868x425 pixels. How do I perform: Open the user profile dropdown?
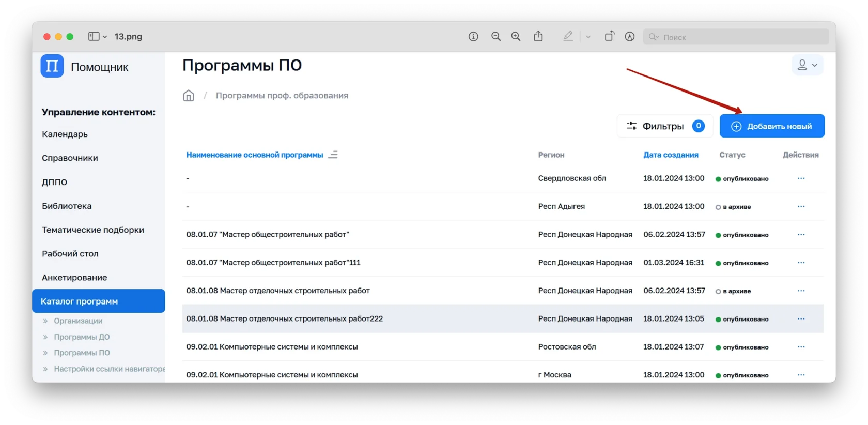807,65
